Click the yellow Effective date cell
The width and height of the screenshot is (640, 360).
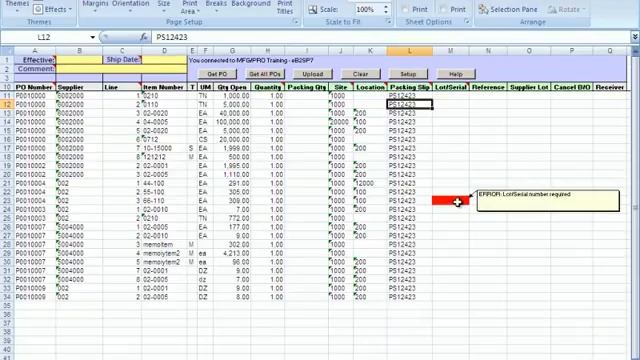(79, 60)
